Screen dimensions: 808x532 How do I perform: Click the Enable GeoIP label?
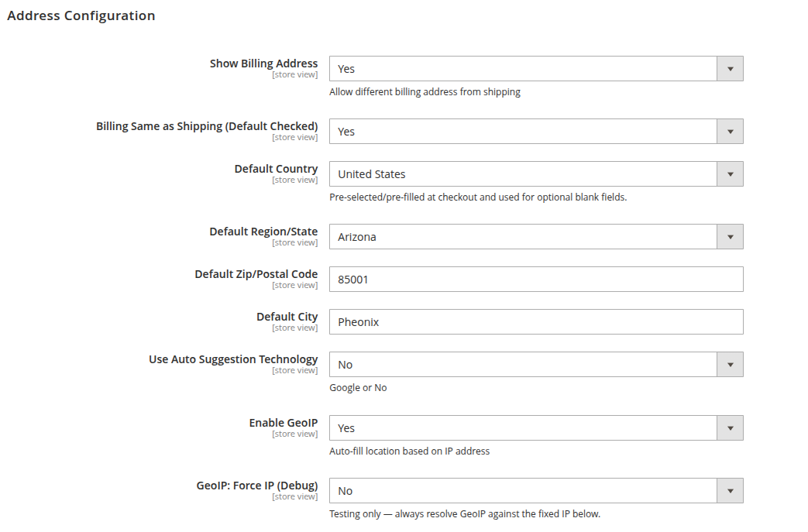click(284, 422)
